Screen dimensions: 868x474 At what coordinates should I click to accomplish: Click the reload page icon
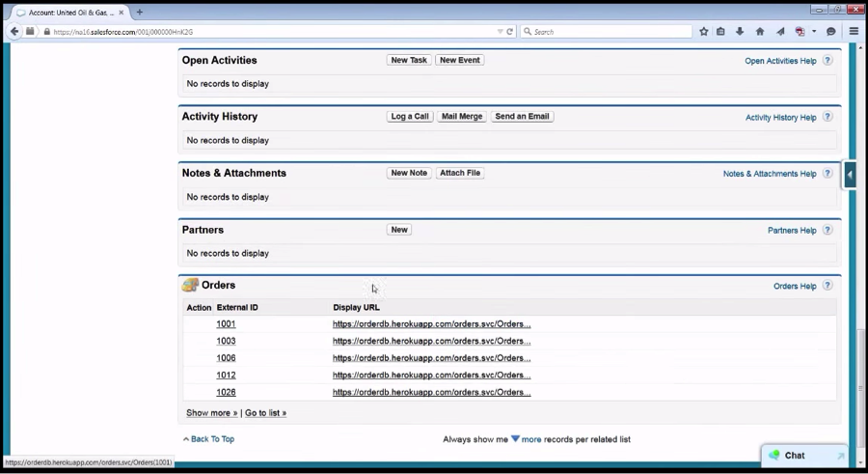pos(510,32)
